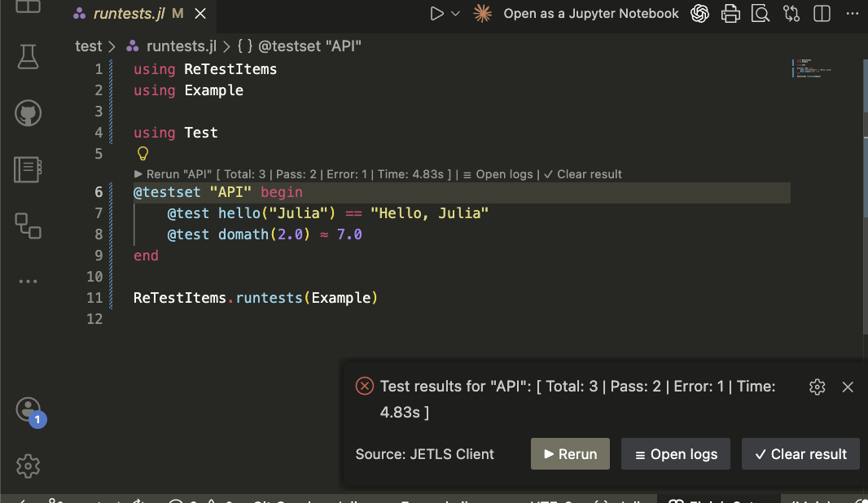The height and width of the screenshot is (503, 868).
Task: Click the 'Open logs' code lens above line 6
Action: click(x=498, y=174)
